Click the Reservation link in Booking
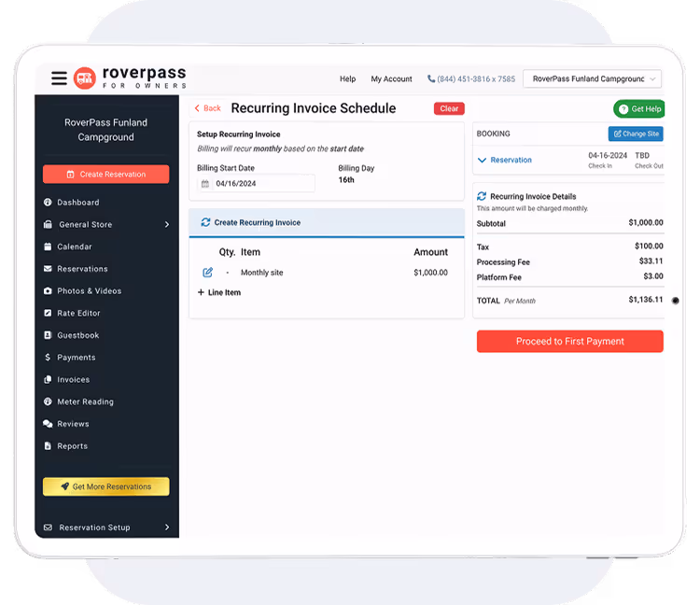Image resolution: width=700 pixels, height=605 pixels. click(511, 160)
